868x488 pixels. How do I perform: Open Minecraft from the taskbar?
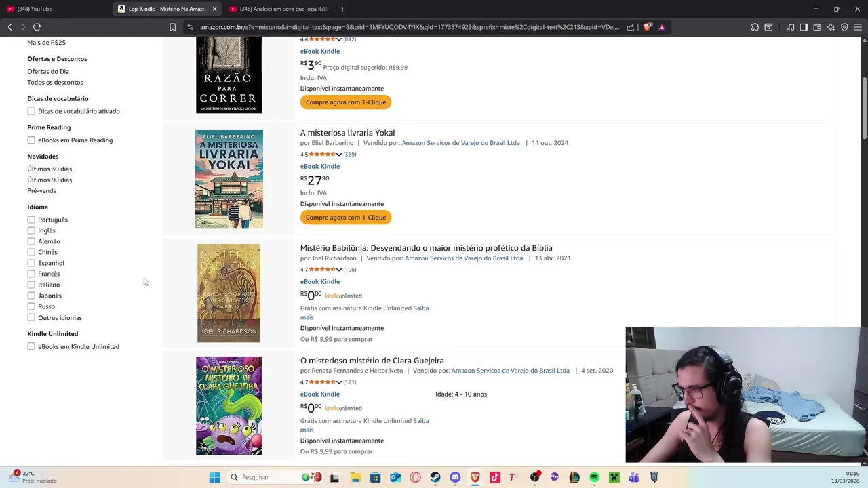click(614, 477)
